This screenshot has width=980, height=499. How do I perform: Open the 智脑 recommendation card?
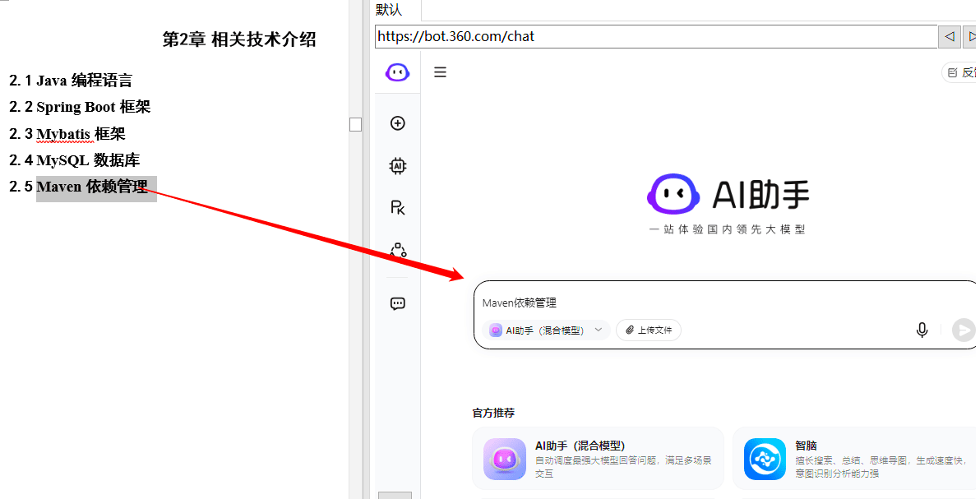click(x=856, y=459)
